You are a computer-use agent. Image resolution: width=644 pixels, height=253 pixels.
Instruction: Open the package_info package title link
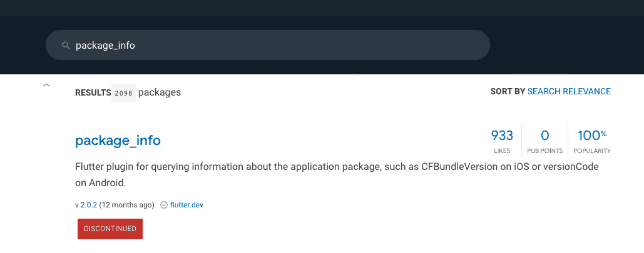pyautogui.click(x=118, y=141)
